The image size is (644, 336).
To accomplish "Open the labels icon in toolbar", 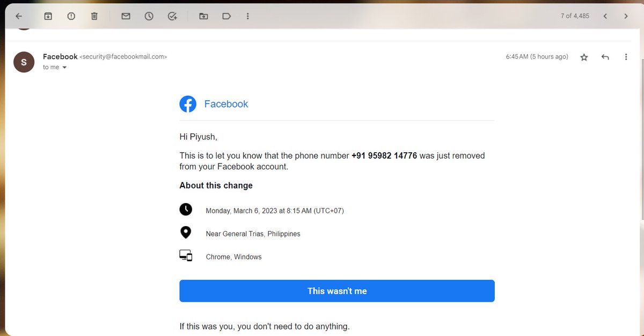I will tap(226, 16).
